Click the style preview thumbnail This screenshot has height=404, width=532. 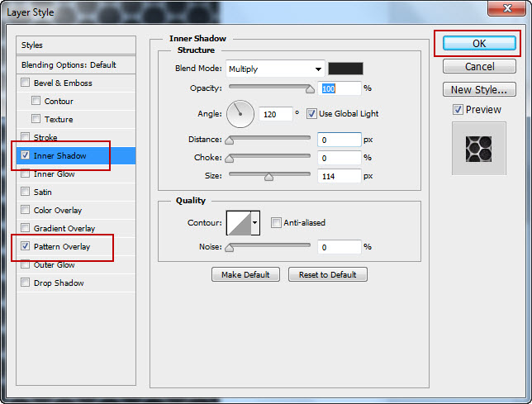point(479,149)
